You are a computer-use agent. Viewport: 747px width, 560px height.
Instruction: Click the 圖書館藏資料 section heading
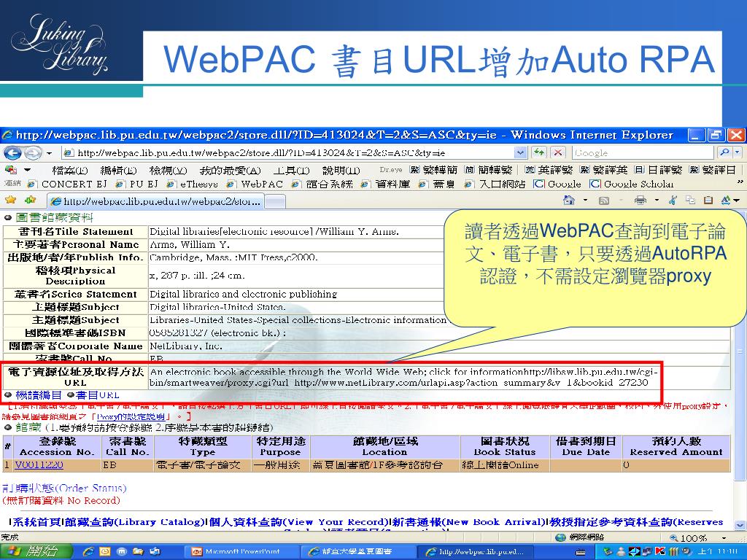54,217
